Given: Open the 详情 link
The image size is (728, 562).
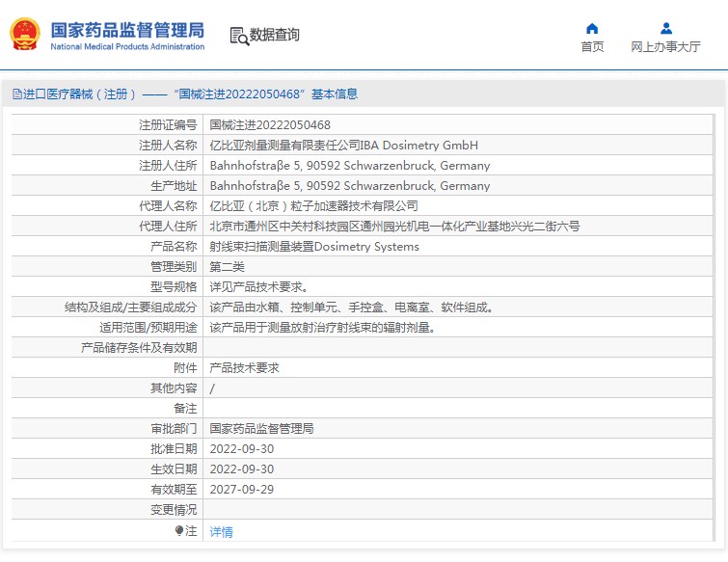Looking at the screenshot, I should [x=221, y=531].
